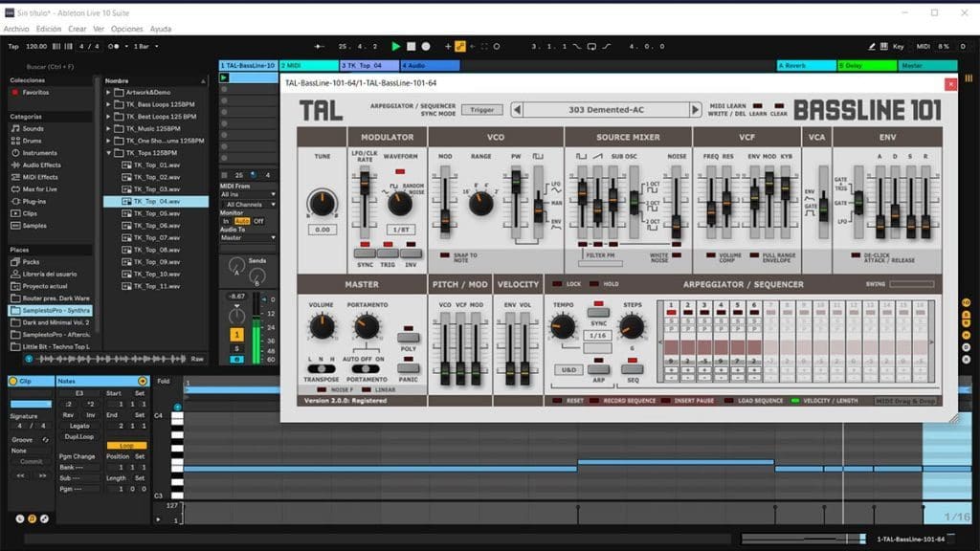Click the Trigger sync mode button
This screenshot has height=551, width=980.
pyautogui.click(x=482, y=110)
